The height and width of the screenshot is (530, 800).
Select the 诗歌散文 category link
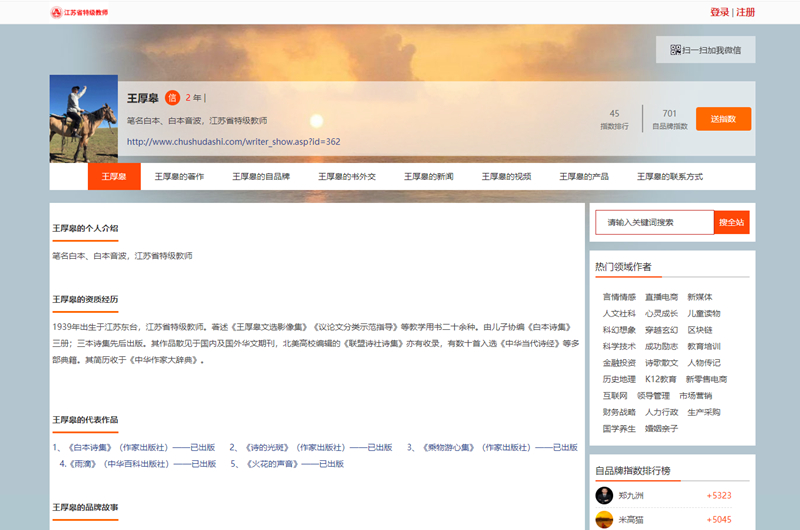point(661,362)
